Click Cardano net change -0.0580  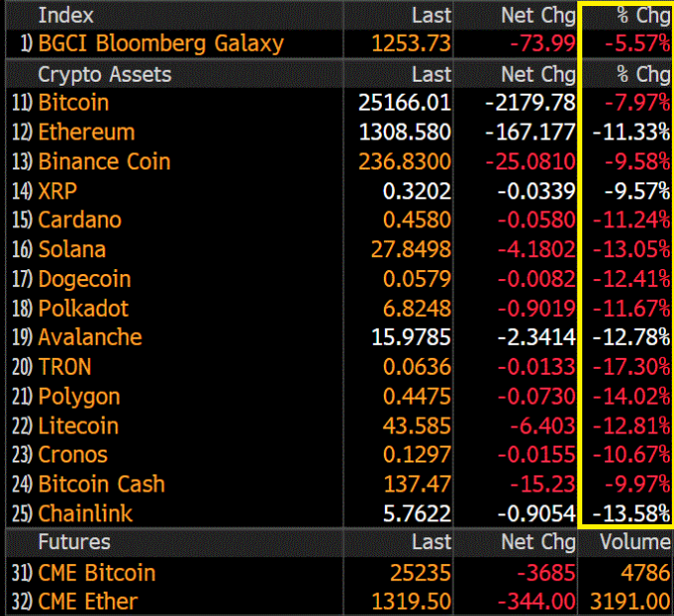tap(536, 220)
